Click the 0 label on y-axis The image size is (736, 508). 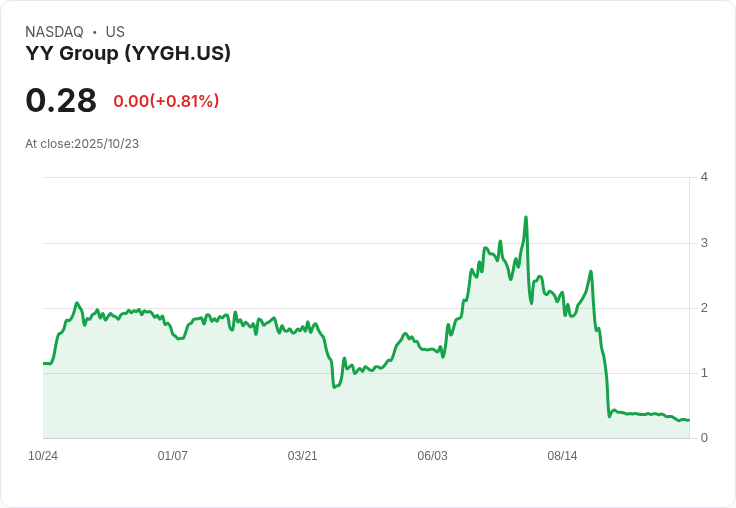pyautogui.click(x=704, y=438)
